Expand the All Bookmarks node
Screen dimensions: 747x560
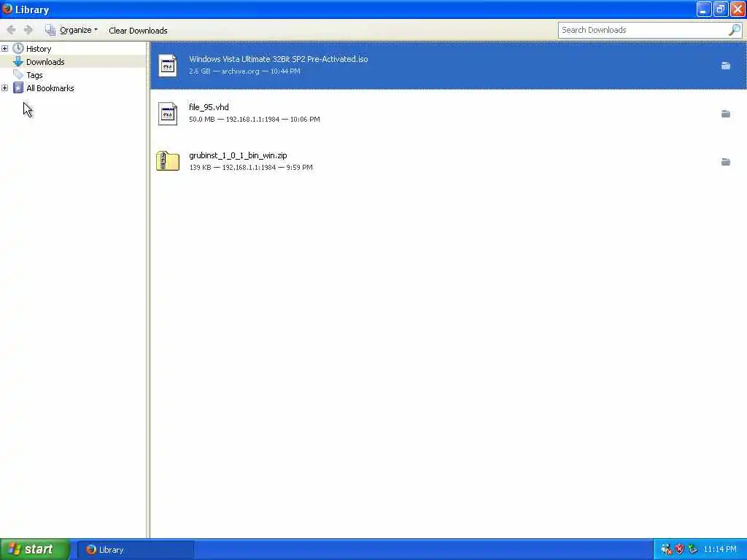[x=5, y=88]
